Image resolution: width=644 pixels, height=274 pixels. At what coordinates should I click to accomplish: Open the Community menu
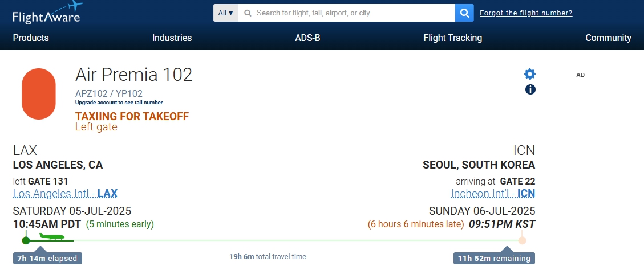(608, 38)
